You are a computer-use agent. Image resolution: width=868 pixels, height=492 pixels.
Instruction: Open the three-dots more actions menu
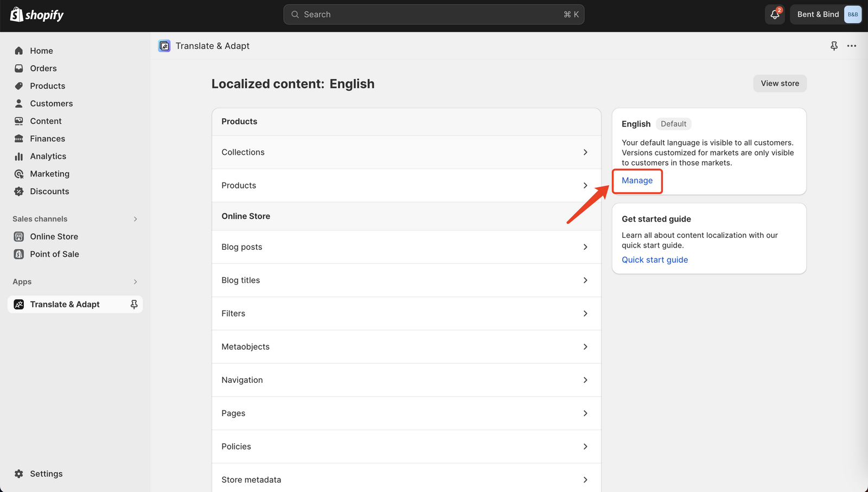(x=852, y=46)
